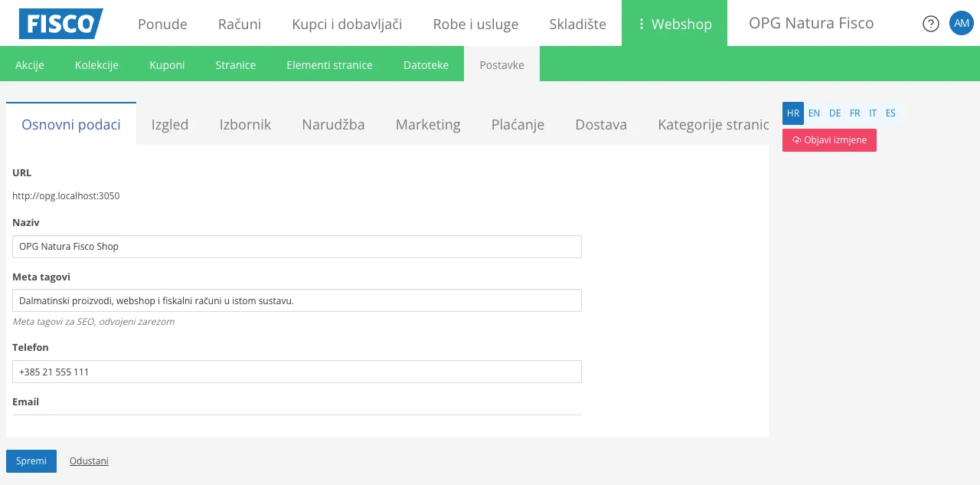Select the DE language toggle
980x485 pixels.
[x=835, y=113]
